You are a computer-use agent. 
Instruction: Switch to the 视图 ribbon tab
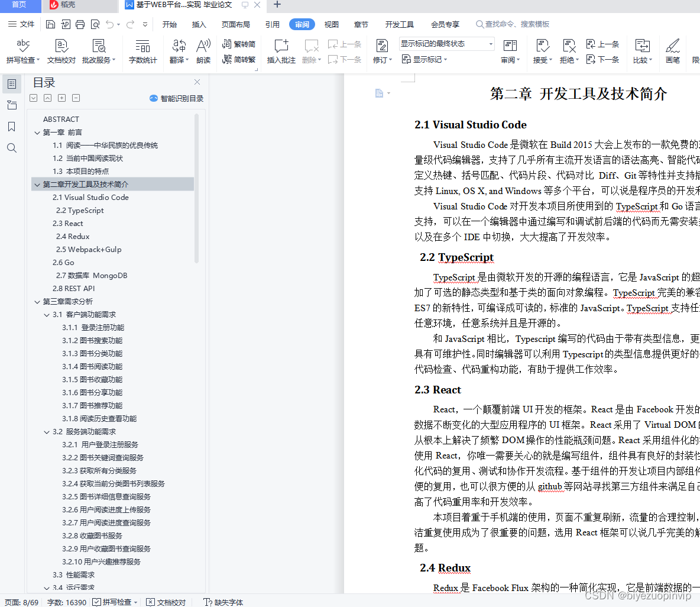331,24
